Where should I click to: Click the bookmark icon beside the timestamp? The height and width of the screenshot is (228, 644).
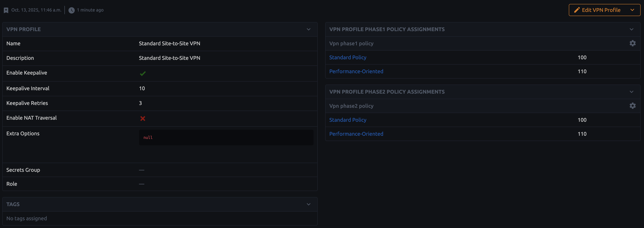(x=6, y=10)
